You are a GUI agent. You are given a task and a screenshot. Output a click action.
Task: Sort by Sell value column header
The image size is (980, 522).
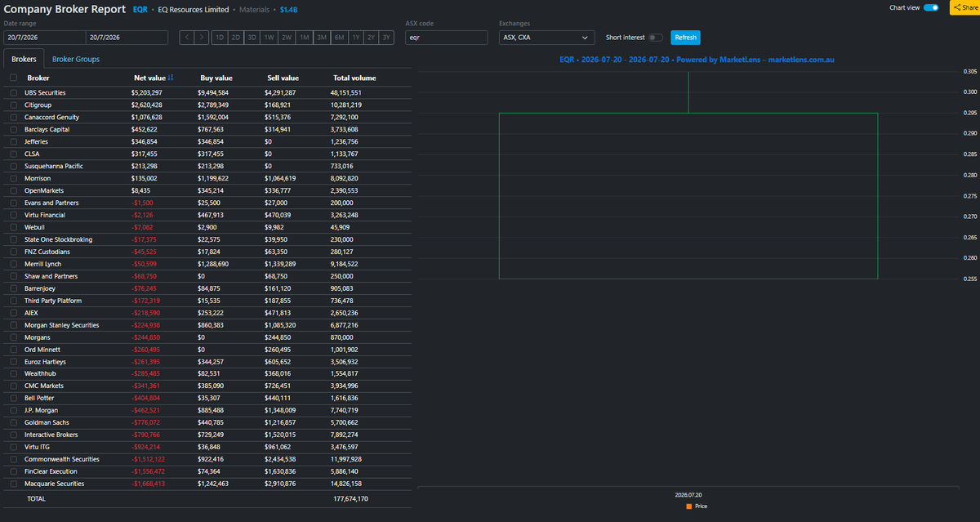pyautogui.click(x=283, y=78)
